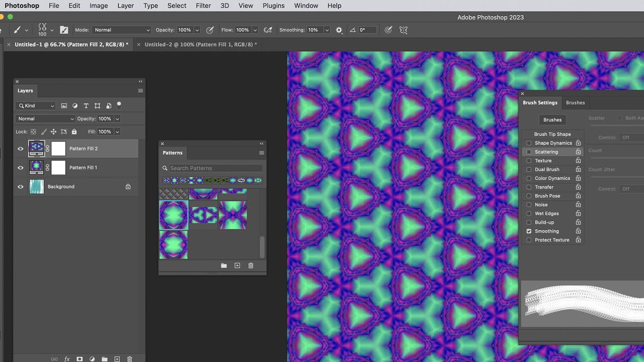644x362 pixels.
Task: Open the Patterns panel flyout menu
Action: click(x=262, y=153)
